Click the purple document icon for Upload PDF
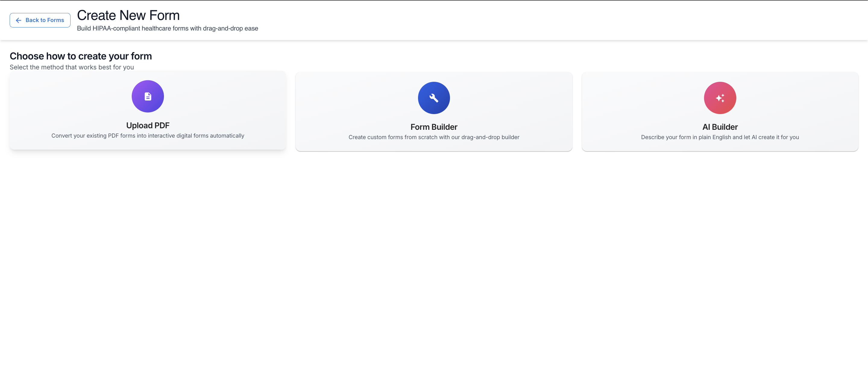The image size is (868, 370). [x=148, y=97]
